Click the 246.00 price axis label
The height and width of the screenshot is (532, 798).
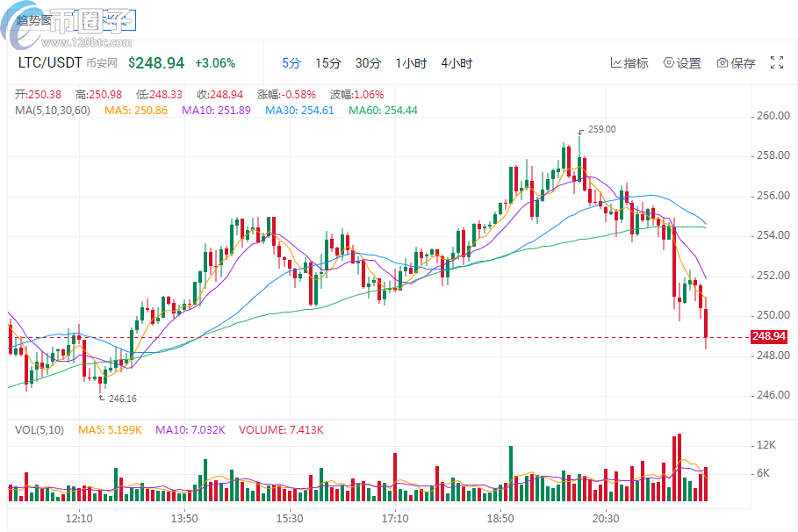coord(773,395)
